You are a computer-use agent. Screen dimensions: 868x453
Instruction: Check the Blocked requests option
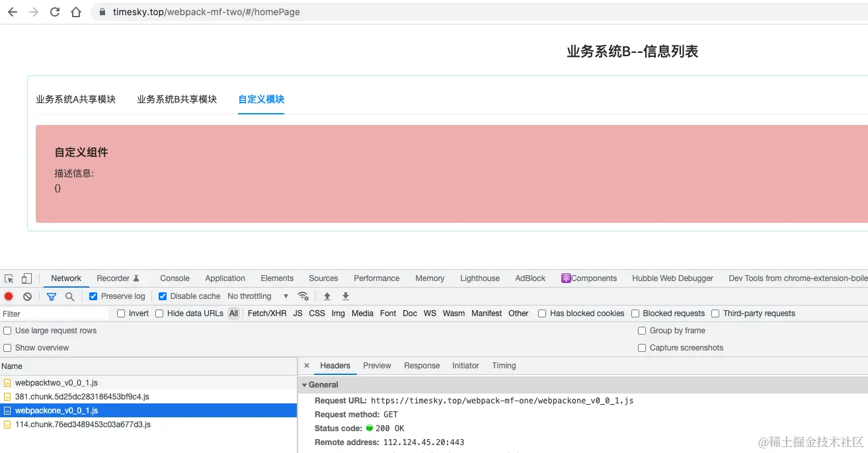(635, 313)
